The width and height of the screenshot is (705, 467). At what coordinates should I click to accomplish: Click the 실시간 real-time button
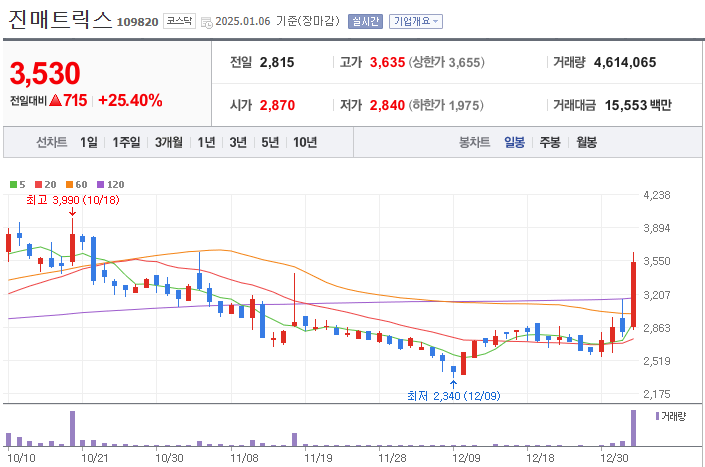click(365, 21)
